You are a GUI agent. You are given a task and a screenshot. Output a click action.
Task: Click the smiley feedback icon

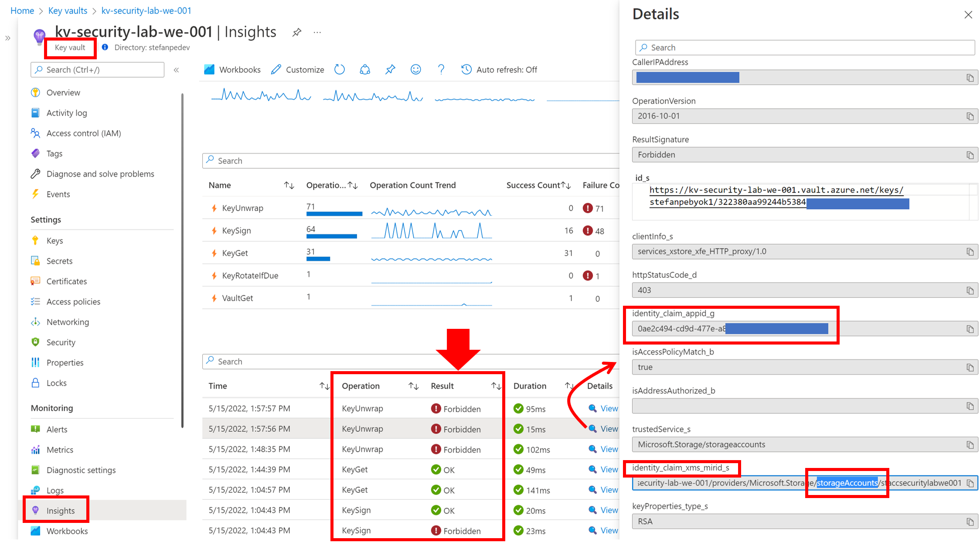tap(415, 69)
